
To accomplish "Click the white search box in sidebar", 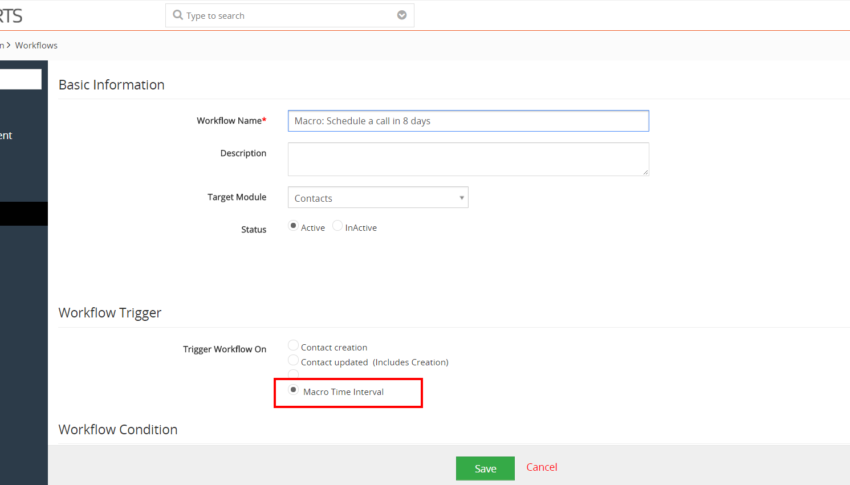I will tap(21, 79).
